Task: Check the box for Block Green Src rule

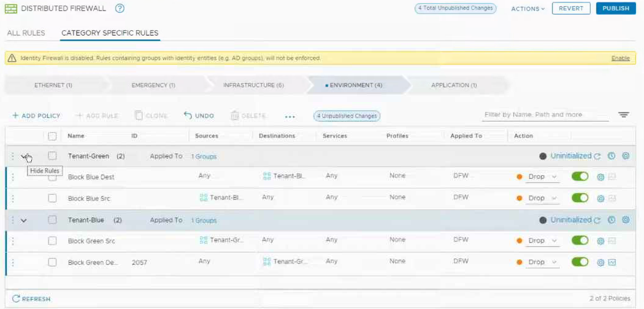Action: tap(52, 241)
